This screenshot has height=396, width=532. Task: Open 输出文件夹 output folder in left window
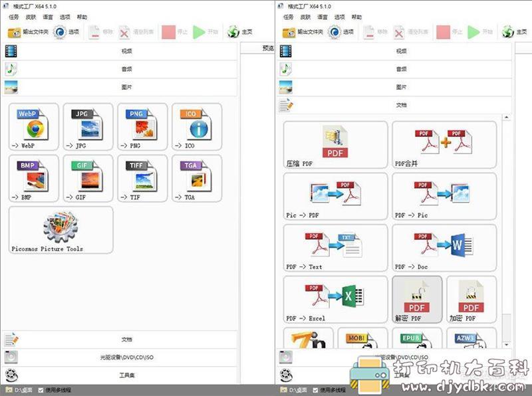[x=28, y=32]
